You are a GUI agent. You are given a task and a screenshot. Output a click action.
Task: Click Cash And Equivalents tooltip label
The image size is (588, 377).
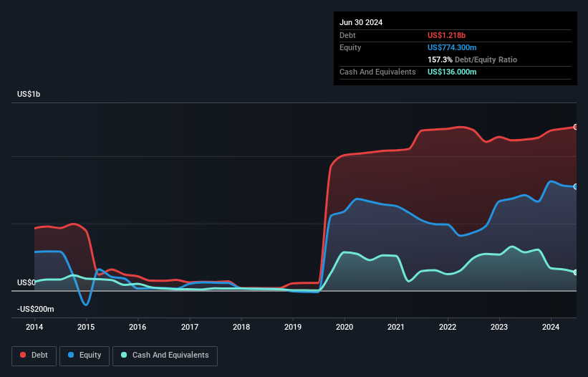[x=377, y=72]
